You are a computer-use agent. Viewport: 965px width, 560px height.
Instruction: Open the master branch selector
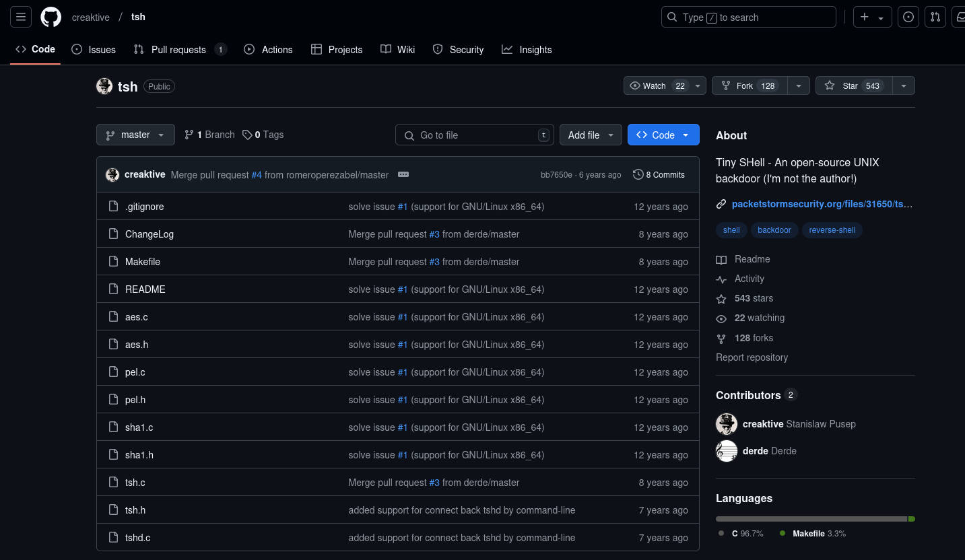[x=135, y=135]
